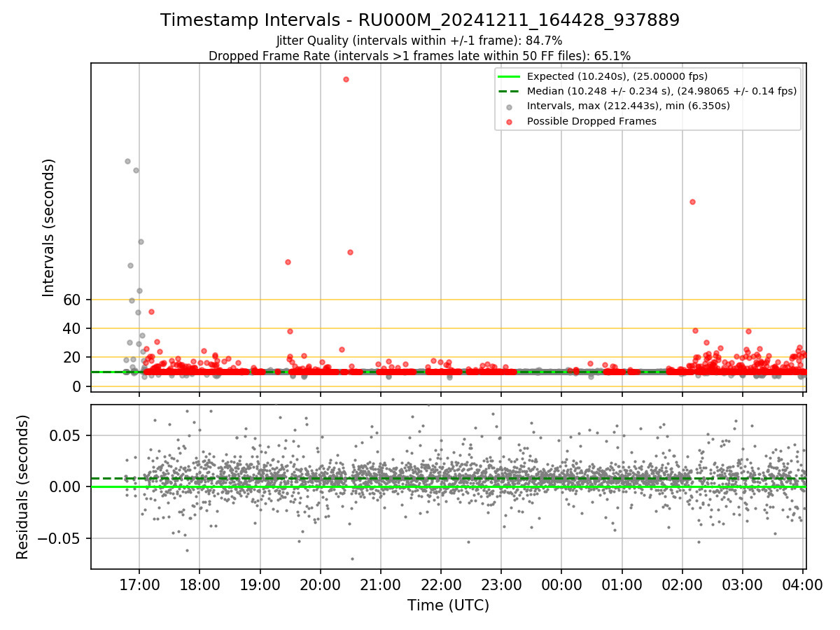Click the plot title 'Timestamp Intervals - RU000M_20241211_164428_937889'

click(x=420, y=20)
